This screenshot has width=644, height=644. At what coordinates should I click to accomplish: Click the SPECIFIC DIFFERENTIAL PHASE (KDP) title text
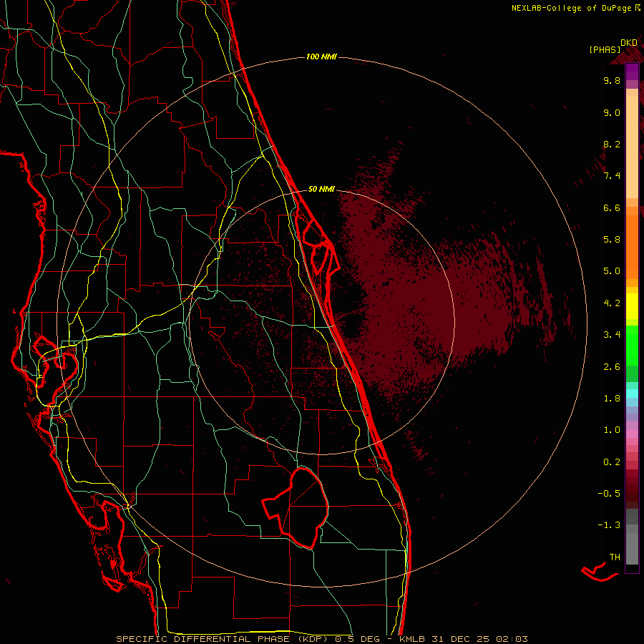[x=222, y=639]
